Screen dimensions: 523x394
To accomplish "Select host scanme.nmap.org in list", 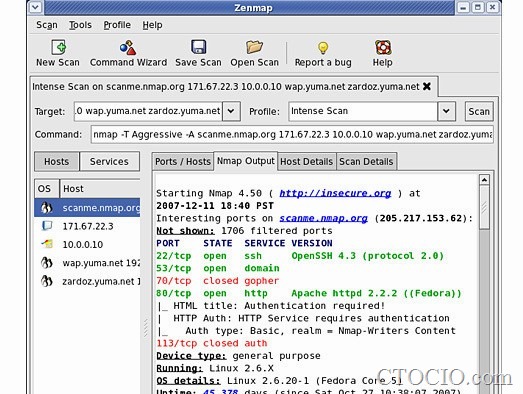I will tap(87, 208).
